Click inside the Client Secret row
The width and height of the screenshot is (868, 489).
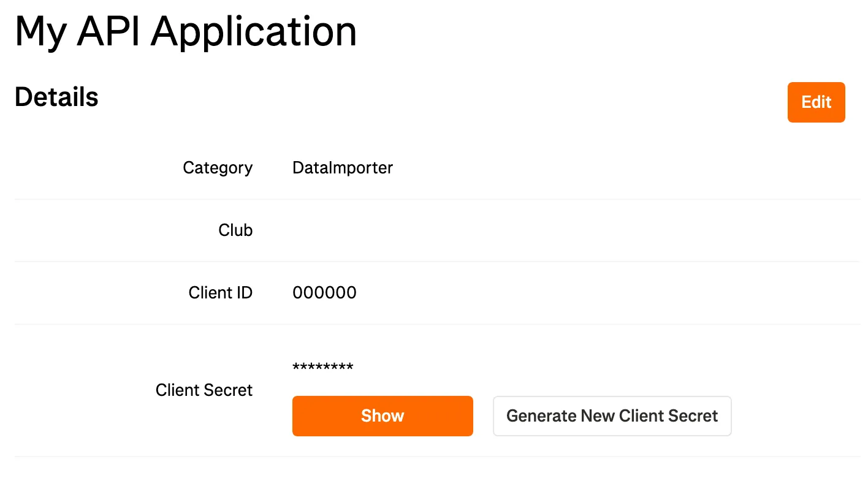tap(429, 390)
